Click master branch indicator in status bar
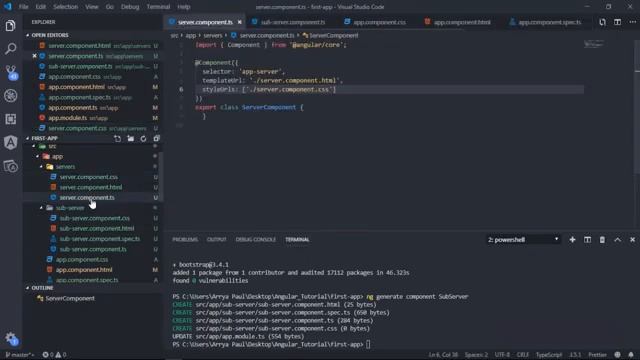 19,355
